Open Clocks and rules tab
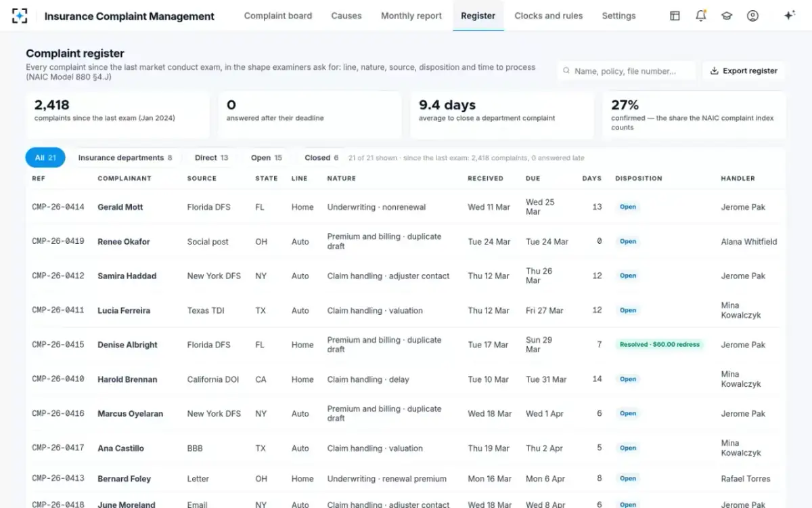Screen dimensions: 812x508 [x=549, y=16]
